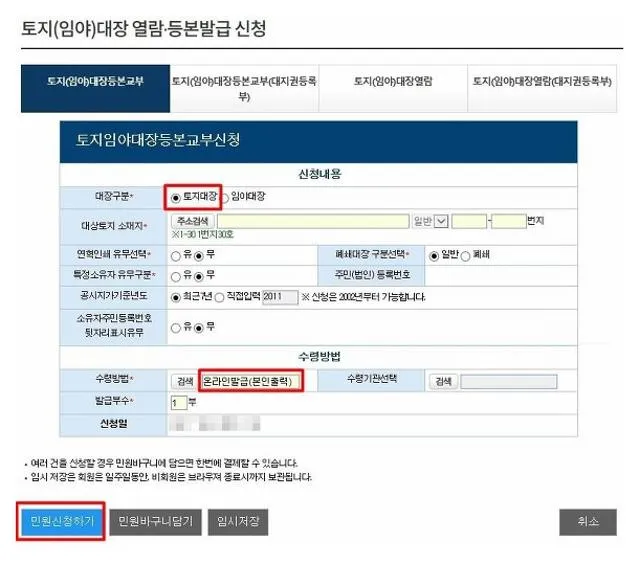Click the 발급부수 copies input field
The image size is (639, 564).
[178, 403]
